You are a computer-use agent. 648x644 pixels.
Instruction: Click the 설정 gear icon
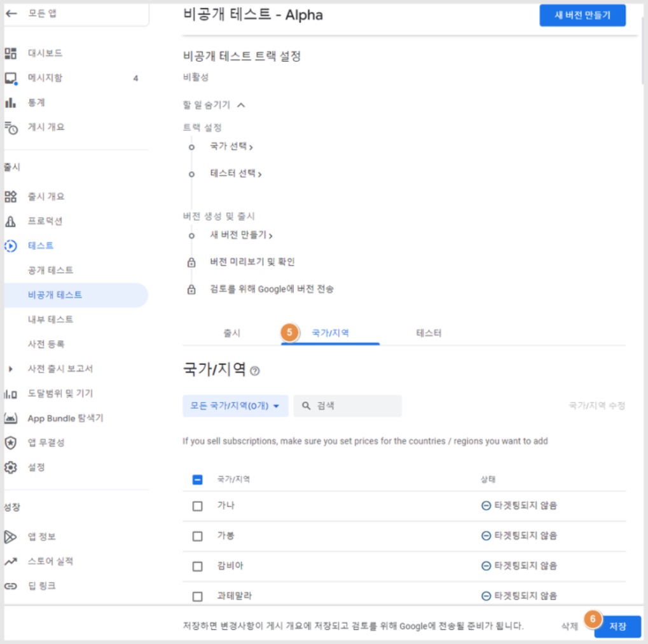[x=11, y=468]
